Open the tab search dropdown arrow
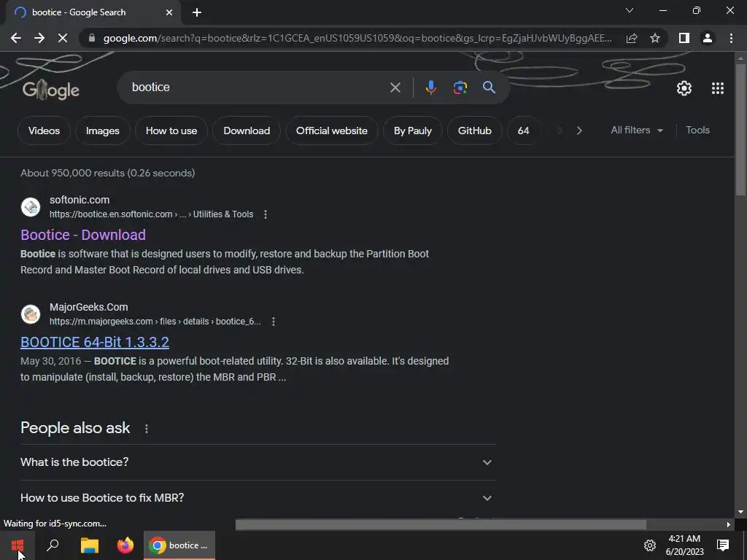This screenshot has width=747, height=560. pos(630,10)
